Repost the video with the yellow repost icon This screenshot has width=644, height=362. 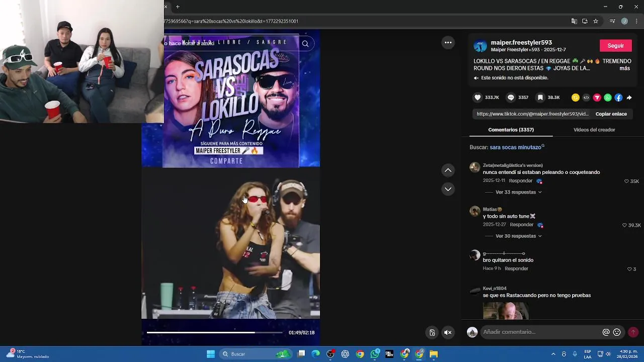[576, 98]
